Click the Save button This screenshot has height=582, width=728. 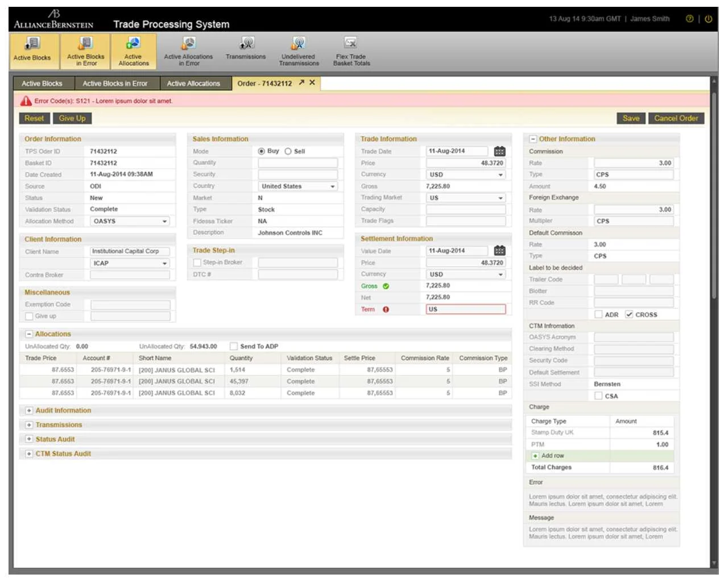pyautogui.click(x=631, y=118)
